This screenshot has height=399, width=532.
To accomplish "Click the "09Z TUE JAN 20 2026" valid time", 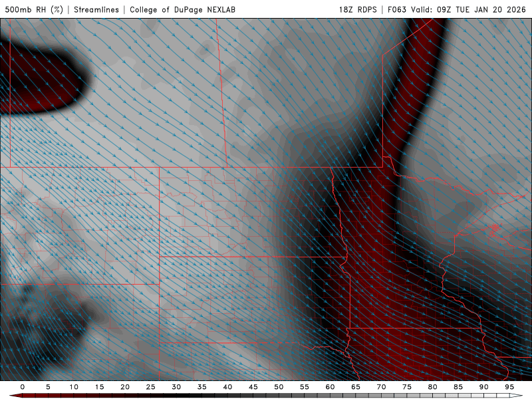I will (481, 9).
